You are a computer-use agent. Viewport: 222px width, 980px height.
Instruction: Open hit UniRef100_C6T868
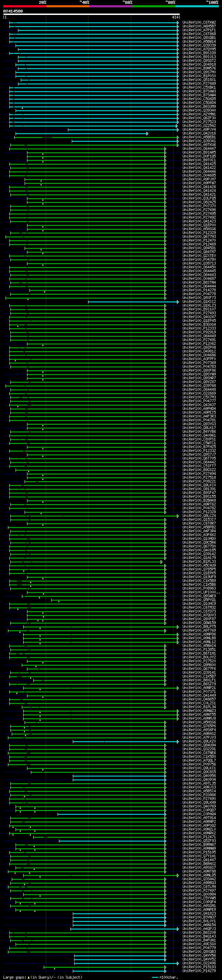click(199, 34)
